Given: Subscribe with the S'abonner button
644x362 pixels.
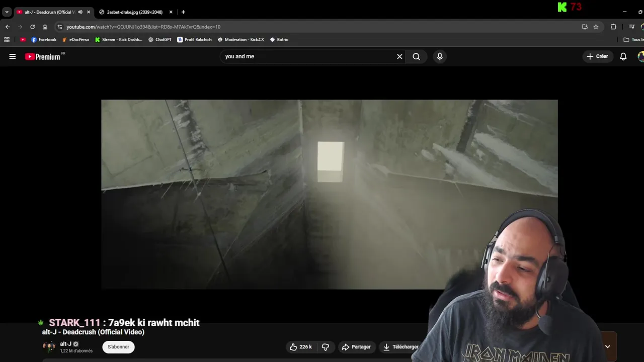Looking at the screenshot, I should pyautogui.click(x=119, y=347).
